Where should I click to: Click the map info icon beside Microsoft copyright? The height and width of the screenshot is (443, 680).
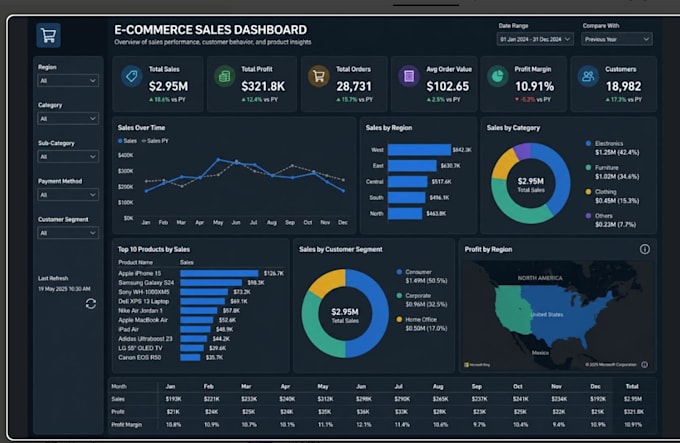644,365
